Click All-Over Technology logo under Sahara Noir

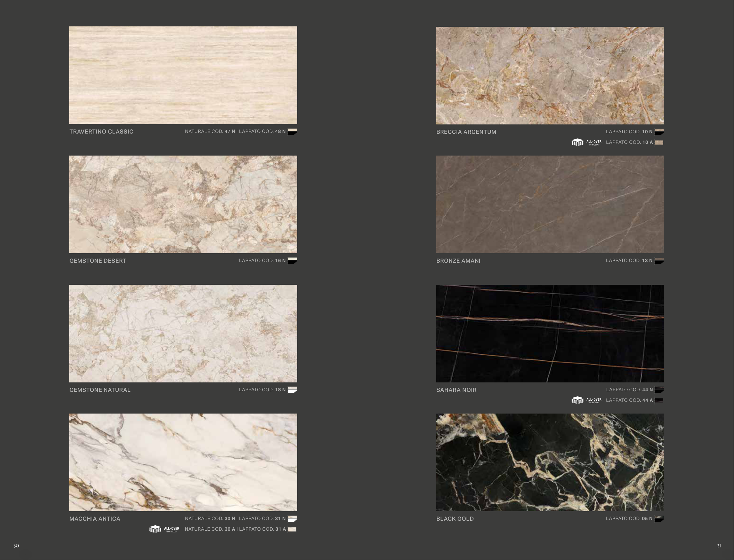[x=586, y=400]
